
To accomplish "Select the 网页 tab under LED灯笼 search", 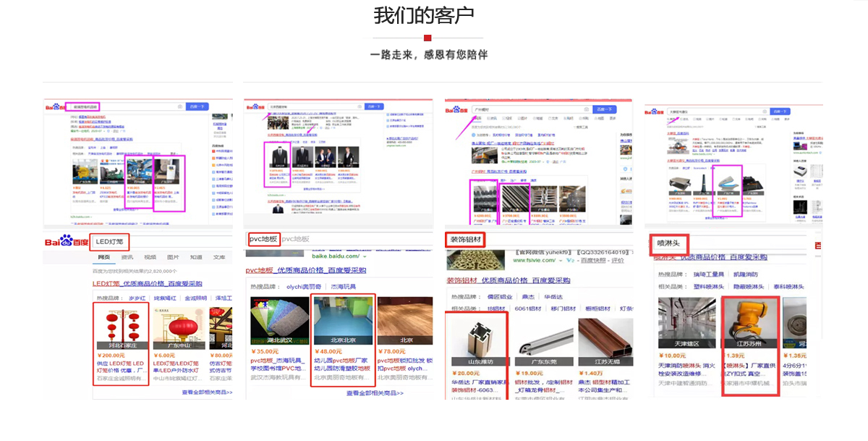I will [104, 257].
